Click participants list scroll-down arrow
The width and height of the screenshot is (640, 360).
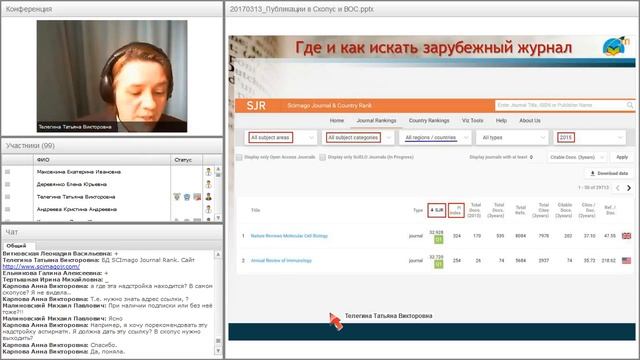coord(218,218)
